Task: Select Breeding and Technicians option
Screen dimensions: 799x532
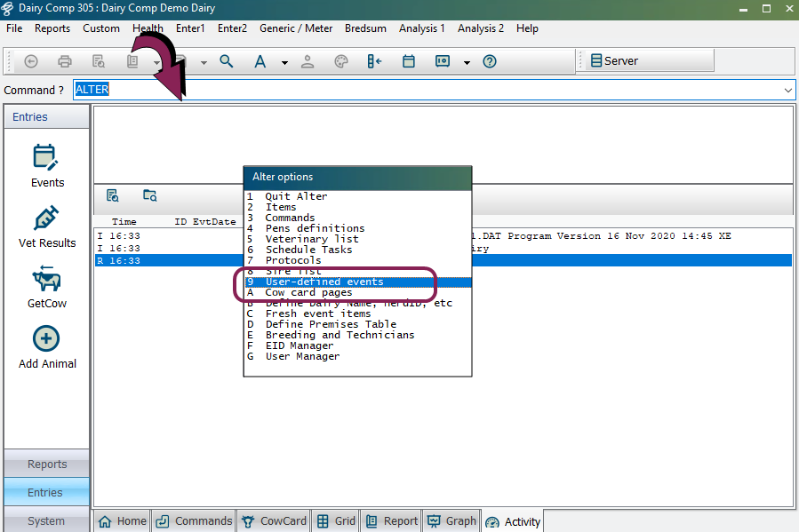Action: (x=357, y=335)
